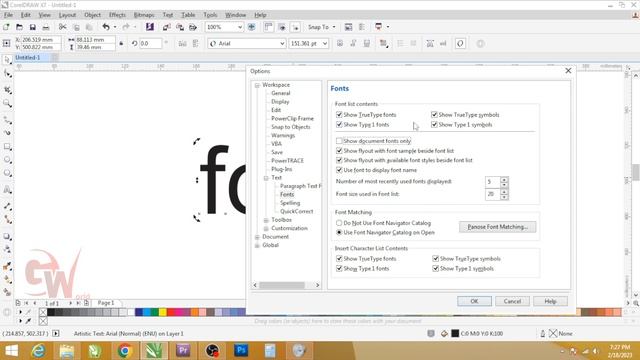The image size is (640, 360).
Task: Click Panose Font Matching button
Action: tap(498, 227)
